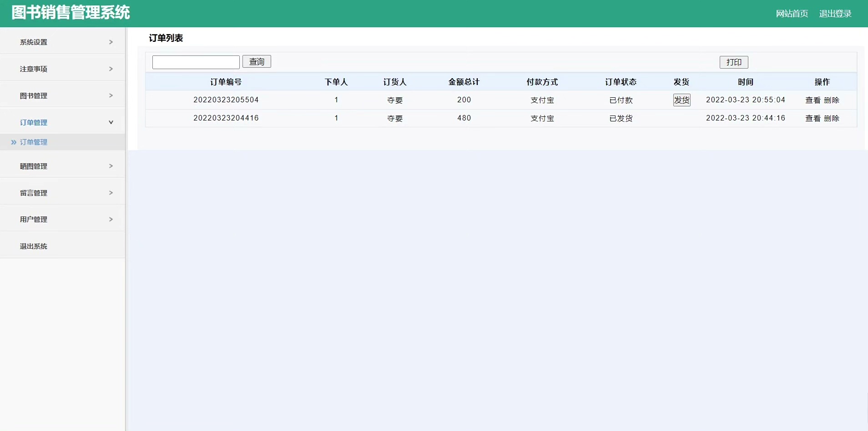Click the 下单人 column header
Viewport: 868px width, 431px height.
(x=336, y=82)
